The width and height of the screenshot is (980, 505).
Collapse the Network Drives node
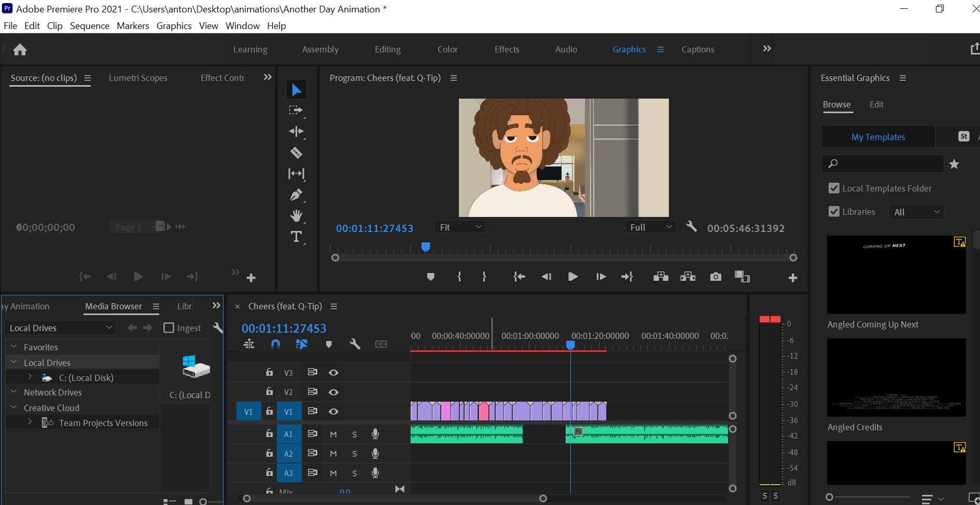pyautogui.click(x=14, y=392)
